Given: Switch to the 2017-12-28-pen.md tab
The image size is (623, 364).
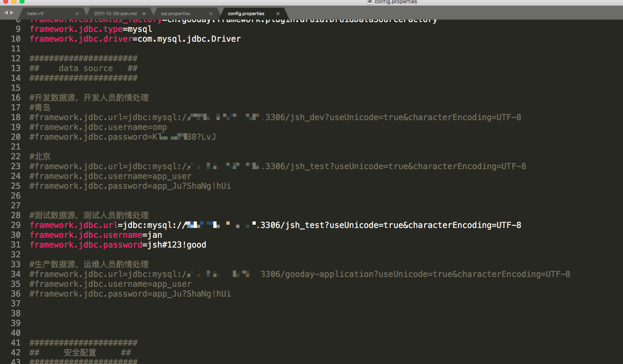Looking at the screenshot, I should click(115, 13).
